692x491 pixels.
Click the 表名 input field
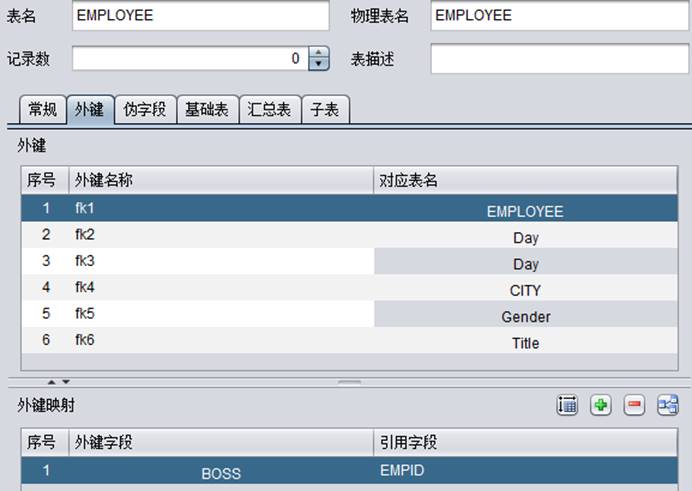tap(200, 16)
